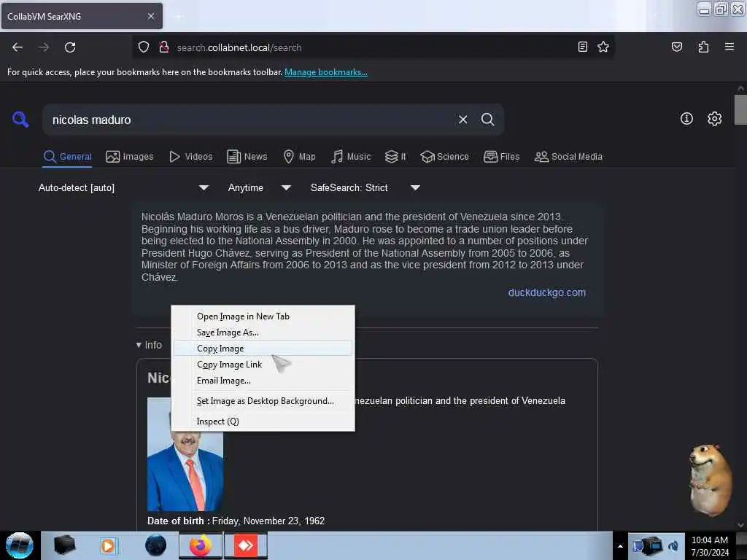Screen dimensions: 747x560
Task: Show hidden tray icons arrow
Action: click(620, 546)
